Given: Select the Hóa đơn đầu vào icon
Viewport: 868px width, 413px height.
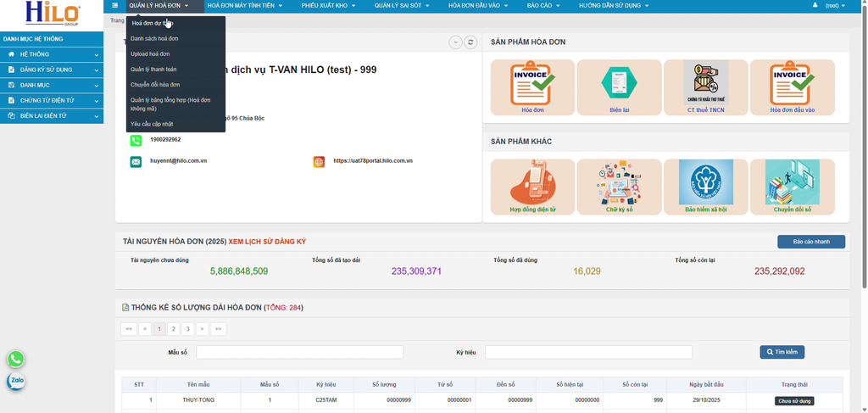Looking at the screenshot, I should click(792, 87).
